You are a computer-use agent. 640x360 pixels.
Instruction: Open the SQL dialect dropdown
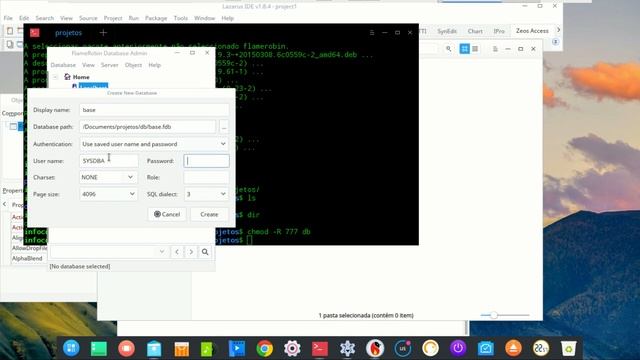click(x=206, y=194)
